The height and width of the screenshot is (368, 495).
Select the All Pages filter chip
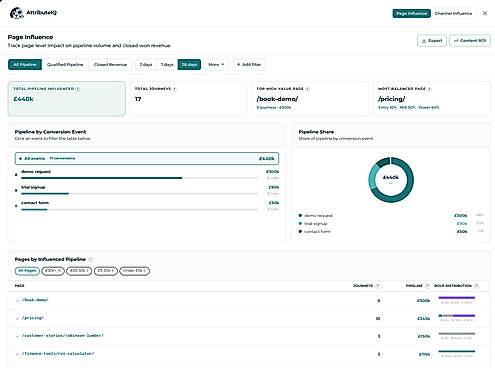tap(27, 271)
